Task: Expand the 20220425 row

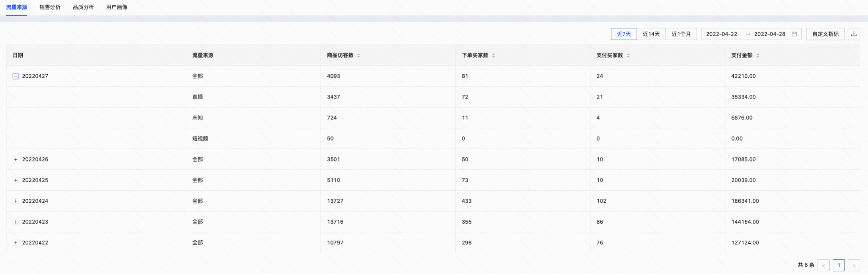Action: [16, 180]
